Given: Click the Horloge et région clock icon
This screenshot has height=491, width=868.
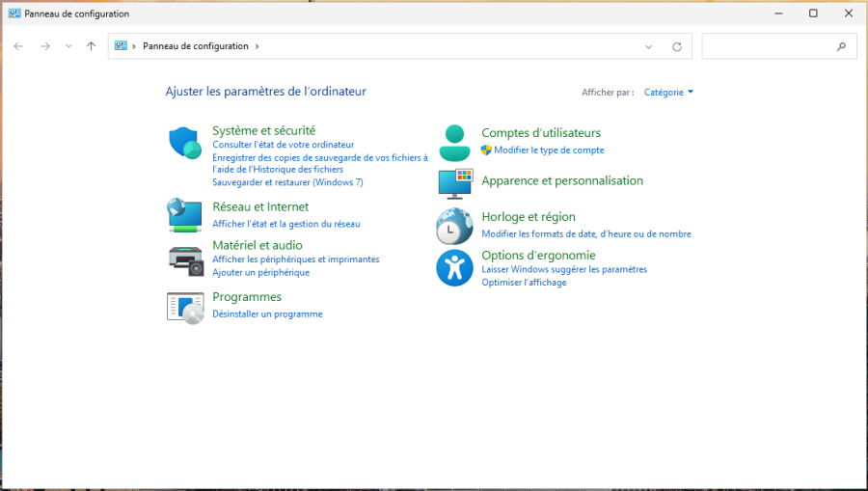Looking at the screenshot, I should pyautogui.click(x=454, y=226).
